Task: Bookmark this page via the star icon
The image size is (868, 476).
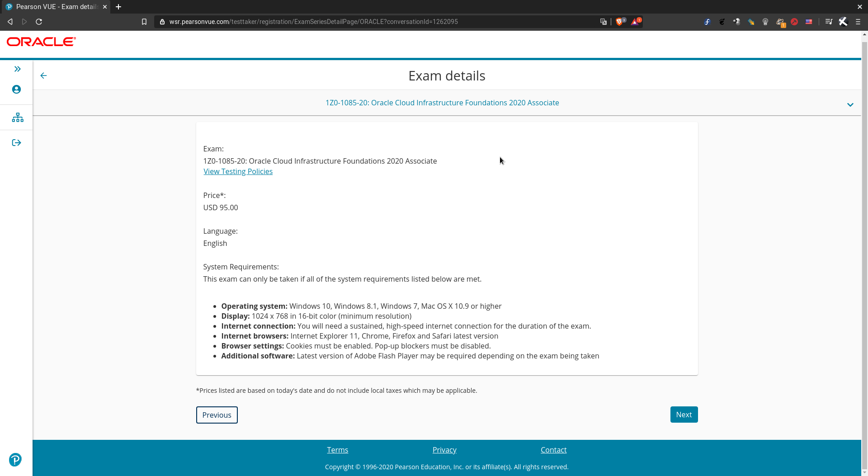Action: tap(144, 21)
